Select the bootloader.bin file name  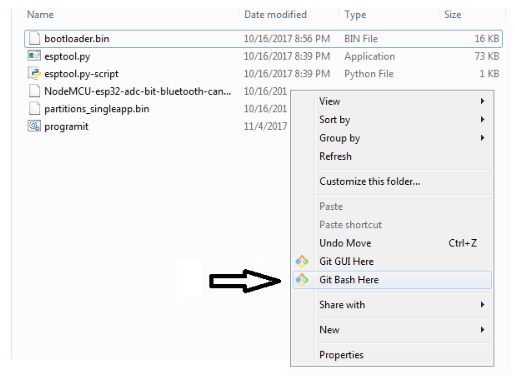77,39
